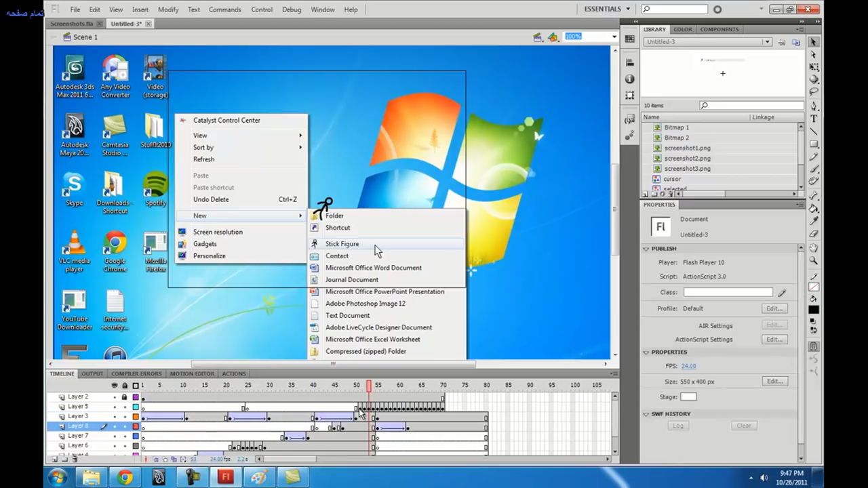The width and height of the screenshot is (868, 488).
Task: Switch to the COLOR tab
Action: [683, 29]
